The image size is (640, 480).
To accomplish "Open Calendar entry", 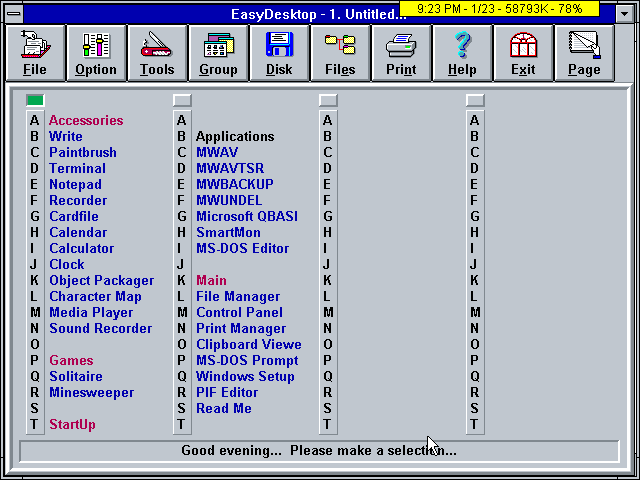I will [x=78, y=232].
